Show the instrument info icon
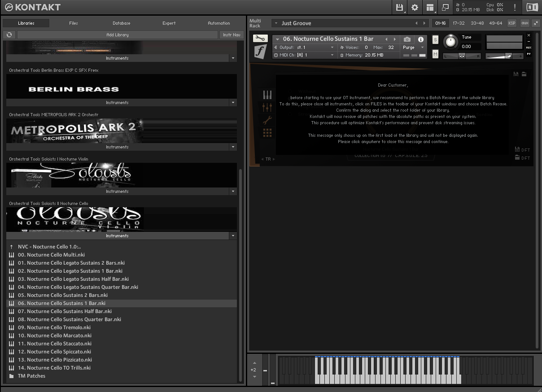The height and width of the screenshot is (392, 542). coord(421,39)
